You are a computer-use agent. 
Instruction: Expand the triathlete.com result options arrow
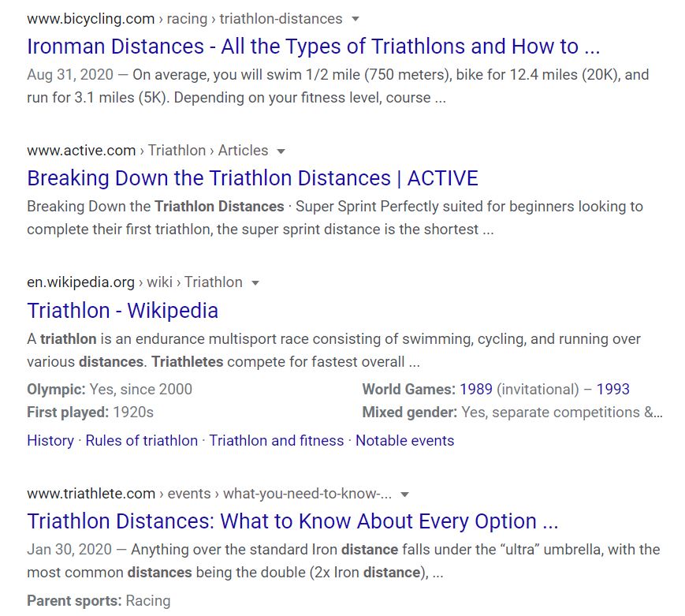click(405, 495)
